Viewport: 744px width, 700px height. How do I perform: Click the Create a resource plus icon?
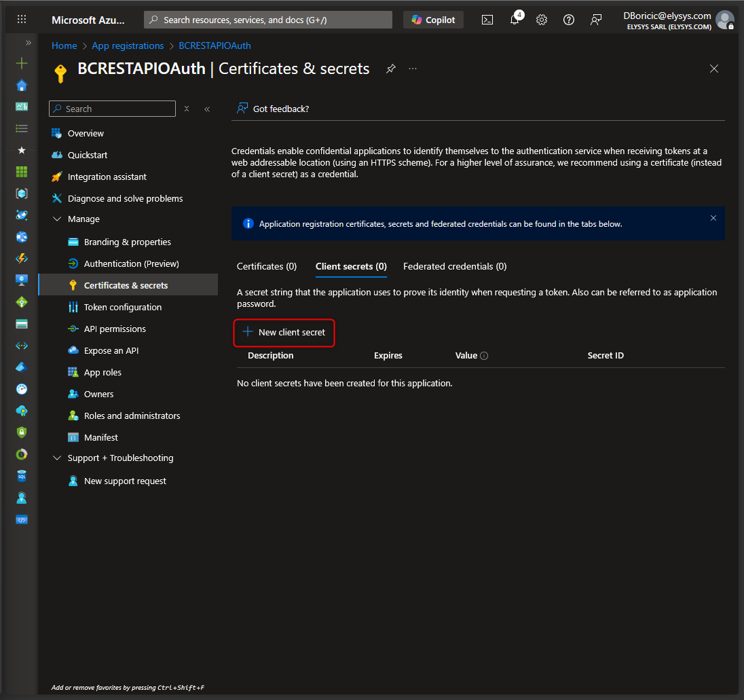point(22,63)
